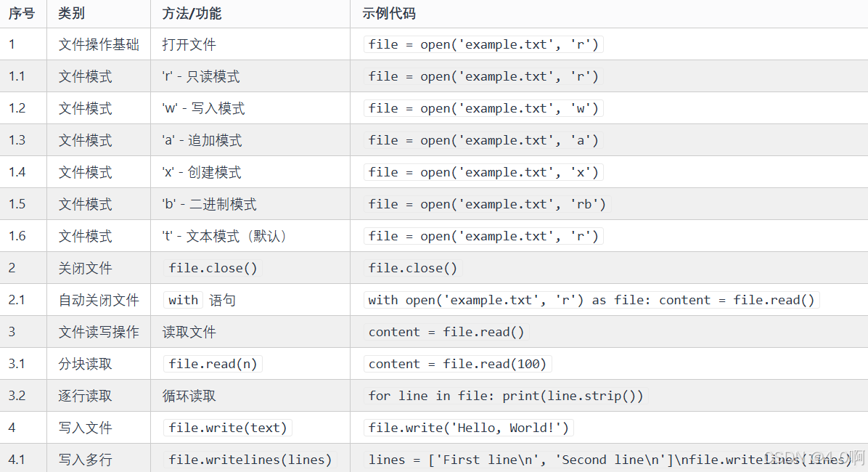Click the with open(...) as file code
Screen dimensions: 868x472
591,300
